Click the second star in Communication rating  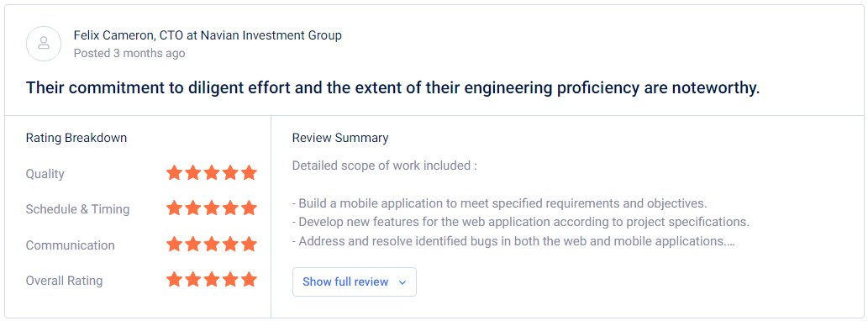(192, 244)
